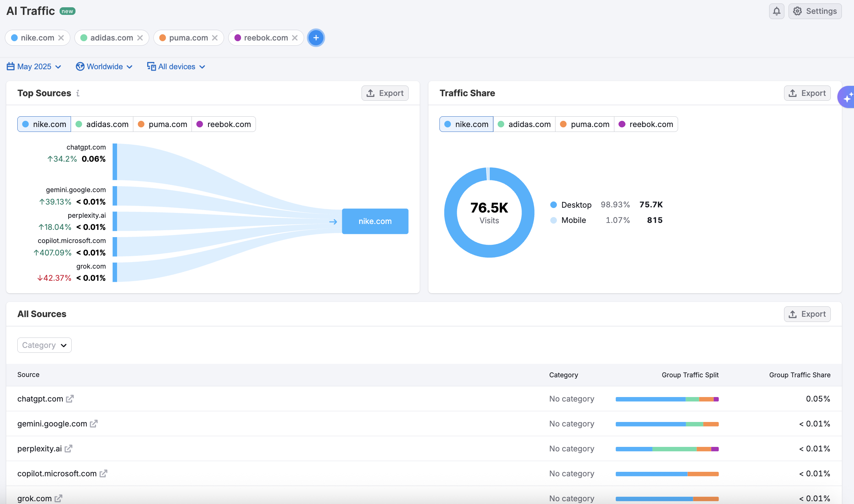Remove reebok.com chip with X icon
This screenshot has height=504, width=854.
[295, 38]
